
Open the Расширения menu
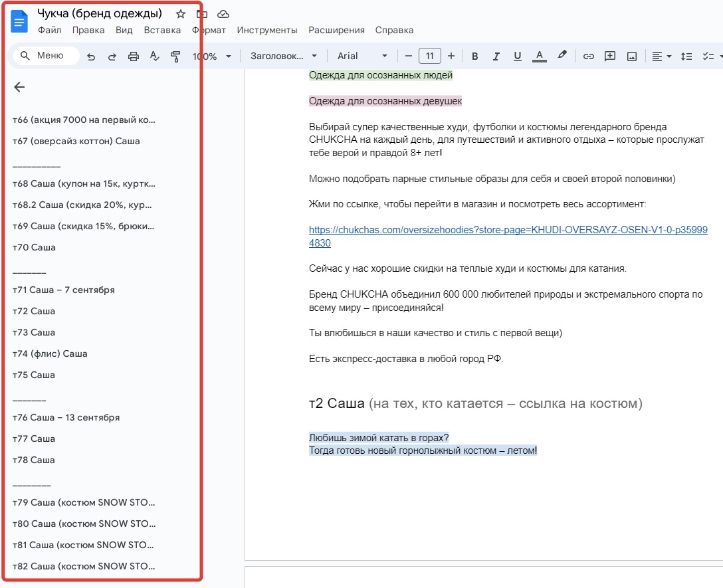point(337,30)
